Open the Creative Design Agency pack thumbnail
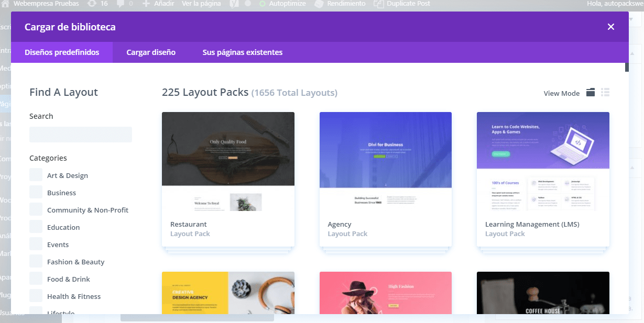 (228, 293)
